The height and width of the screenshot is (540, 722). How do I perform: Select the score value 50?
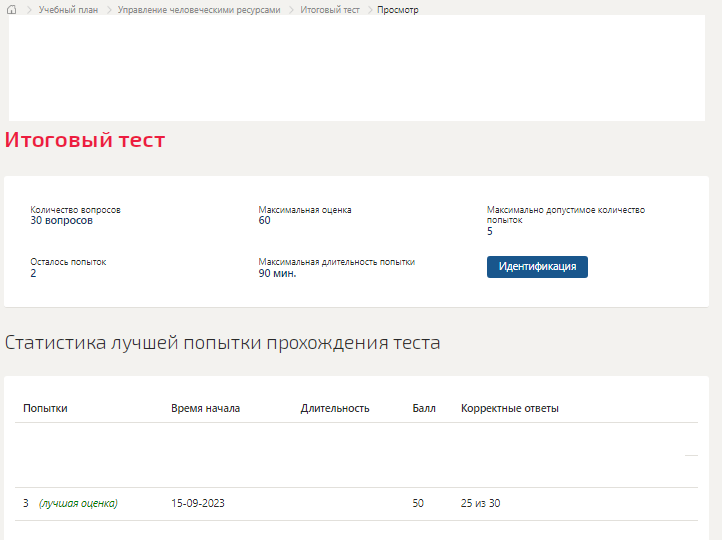[418, 503]
